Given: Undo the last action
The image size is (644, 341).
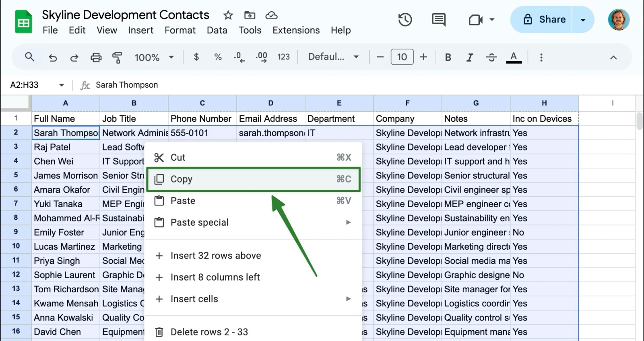Looking at the screenshot, I should pos(53,57).
